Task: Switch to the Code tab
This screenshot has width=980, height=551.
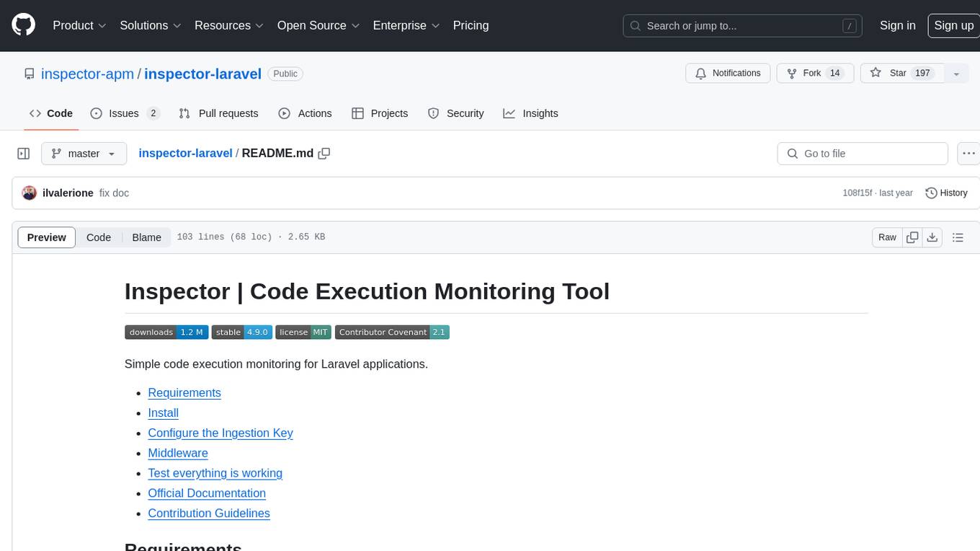Action: 51,113
